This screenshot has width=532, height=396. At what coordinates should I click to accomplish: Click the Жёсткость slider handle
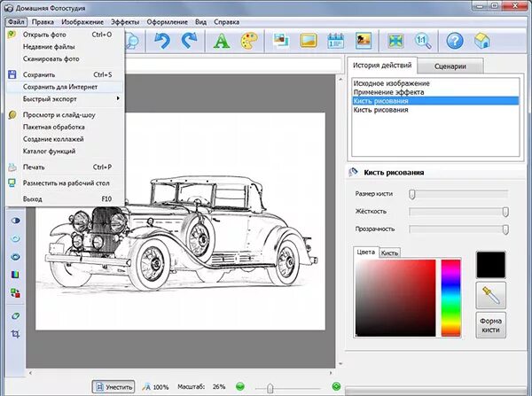click(505, 212)
